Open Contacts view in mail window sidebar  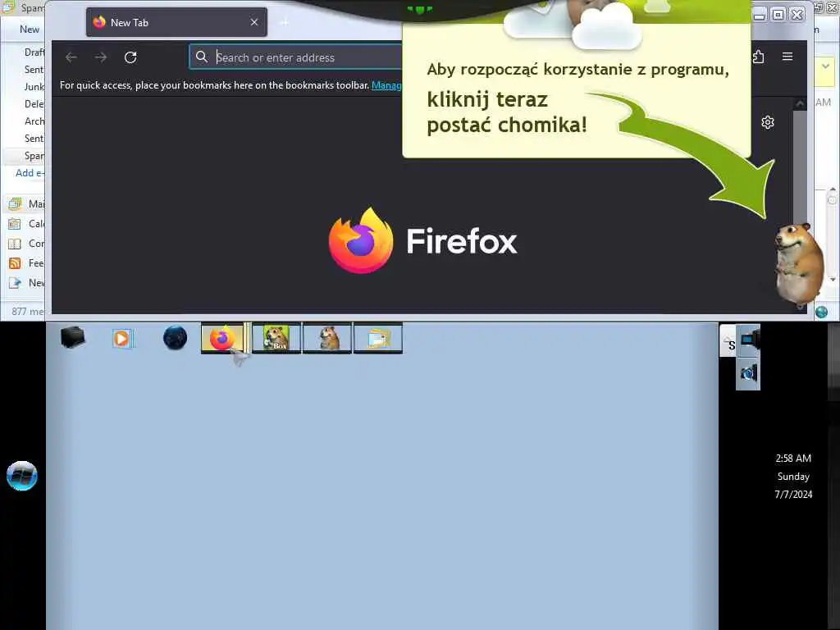click(25, 243)
